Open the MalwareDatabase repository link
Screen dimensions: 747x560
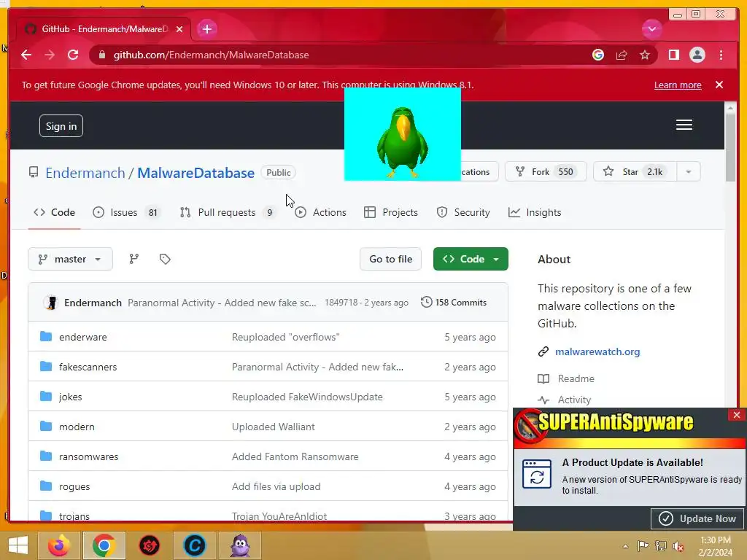pyautogui.click(x=196, y=173)
